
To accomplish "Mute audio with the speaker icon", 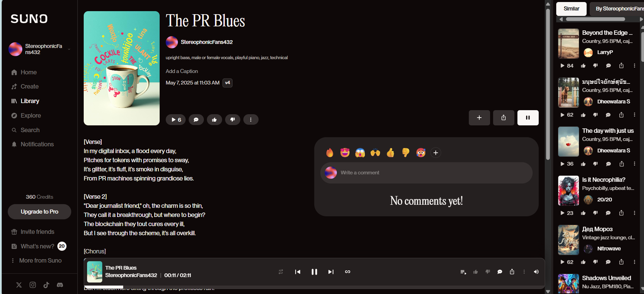I will (536, 272).
